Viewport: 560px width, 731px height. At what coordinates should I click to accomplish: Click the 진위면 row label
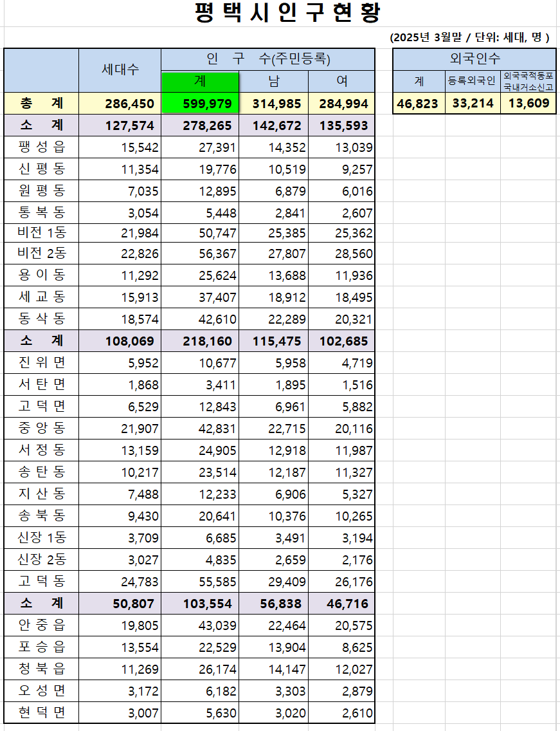[x=41, y=363]
